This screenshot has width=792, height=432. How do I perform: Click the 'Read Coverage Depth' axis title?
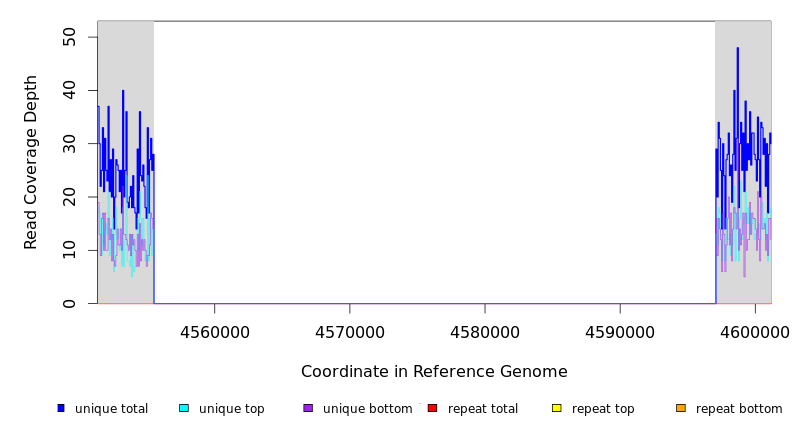tap(31, 162)
